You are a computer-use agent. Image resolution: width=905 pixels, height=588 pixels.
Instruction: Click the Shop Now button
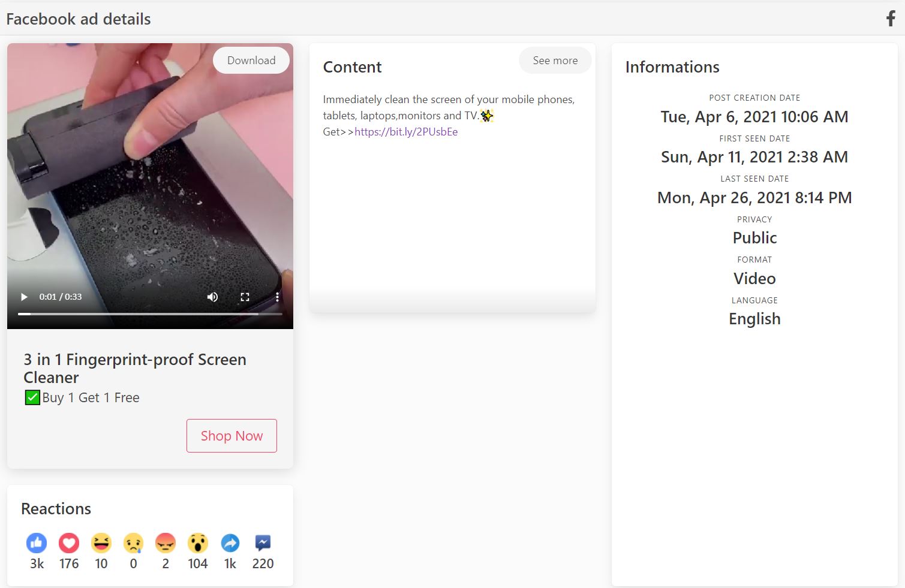pyautogui.click(x=231, y=436)
